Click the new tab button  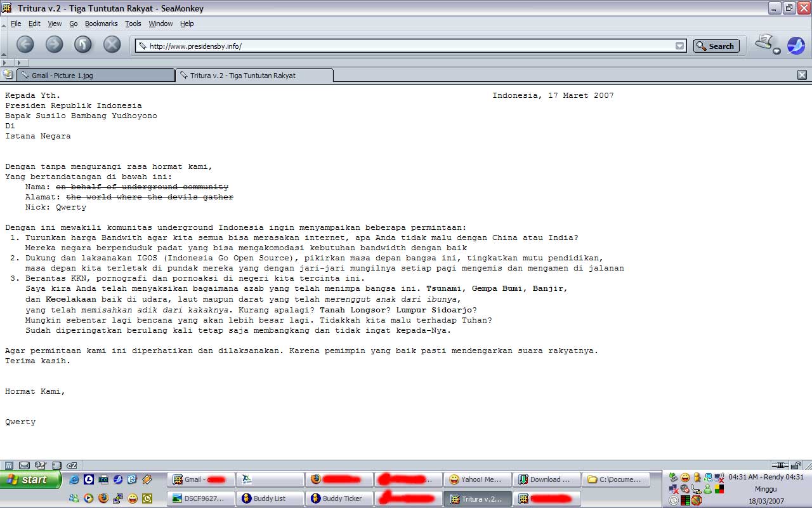tap(8, 75)
